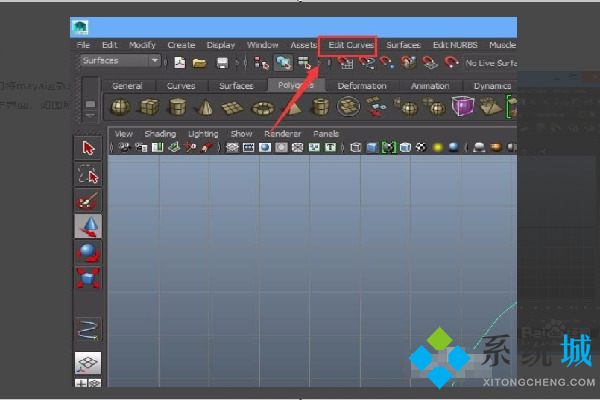Click the polygon sphere shelf icon
600x400 pixels.
tap(120, 107)
